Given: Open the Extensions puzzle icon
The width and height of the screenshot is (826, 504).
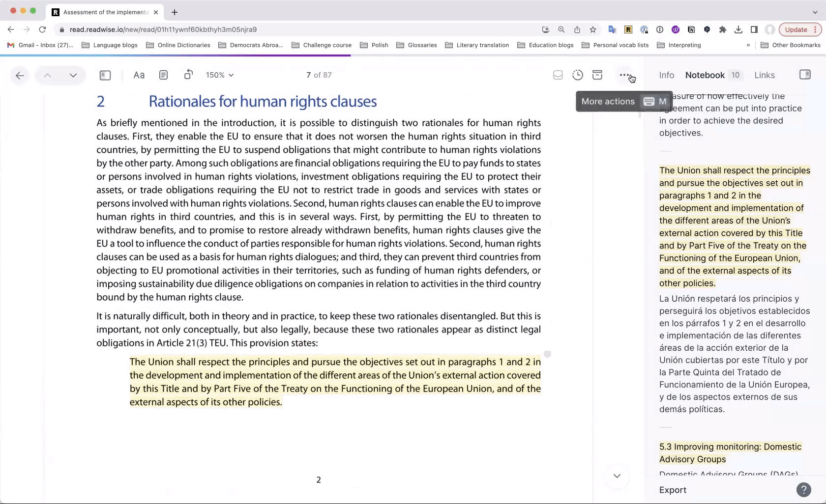Looking at the screenshot, I should 723,29.
